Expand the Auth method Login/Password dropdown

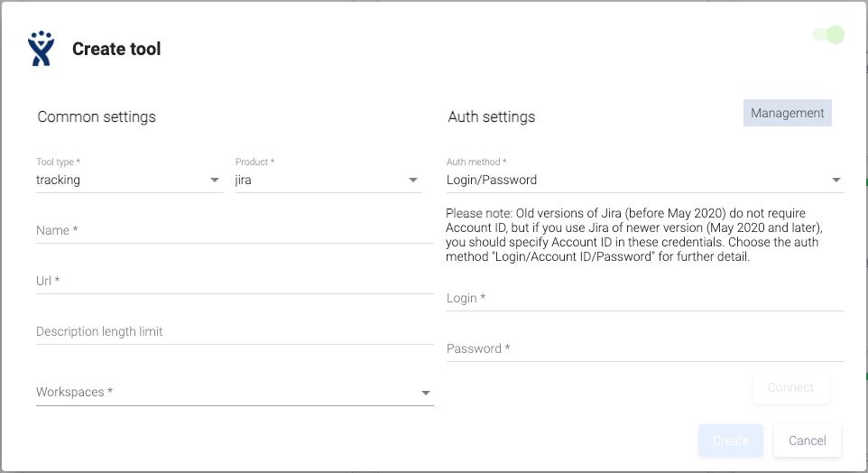(644, 181)
